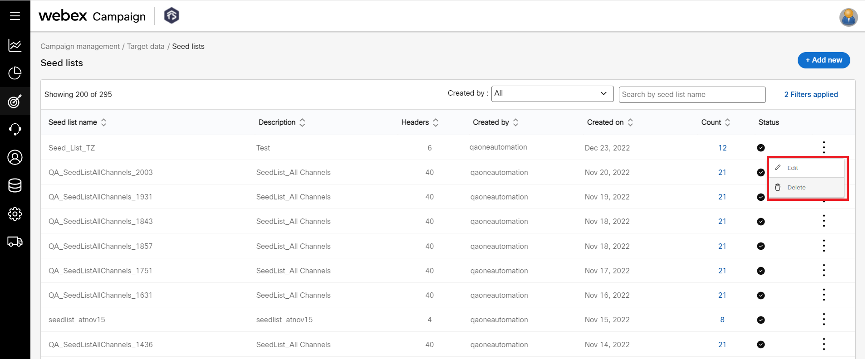The width and height of the screenshot is (868, 359).
Task: Open the delivery truck sidebar icon
Action: [15, 242]
